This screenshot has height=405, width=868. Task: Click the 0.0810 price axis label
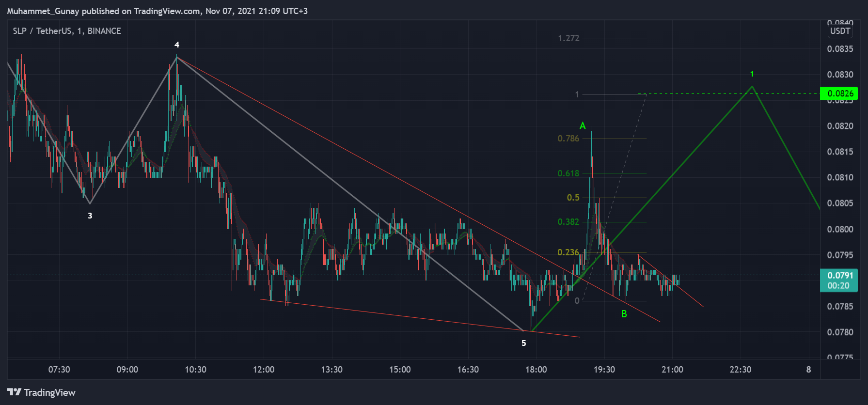[x=840, y=177]
